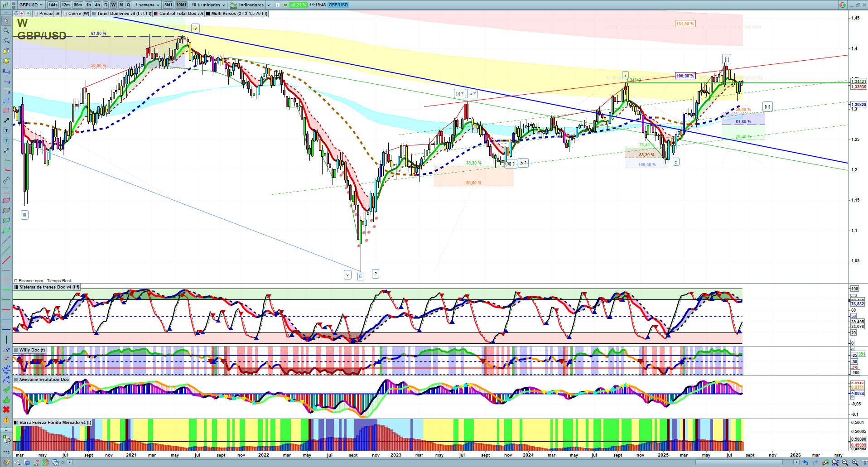The height and width of the screenshot is (467, 868).
Task: Select the brown ellipse drawing tool
Action: click(x=6, y=210)
